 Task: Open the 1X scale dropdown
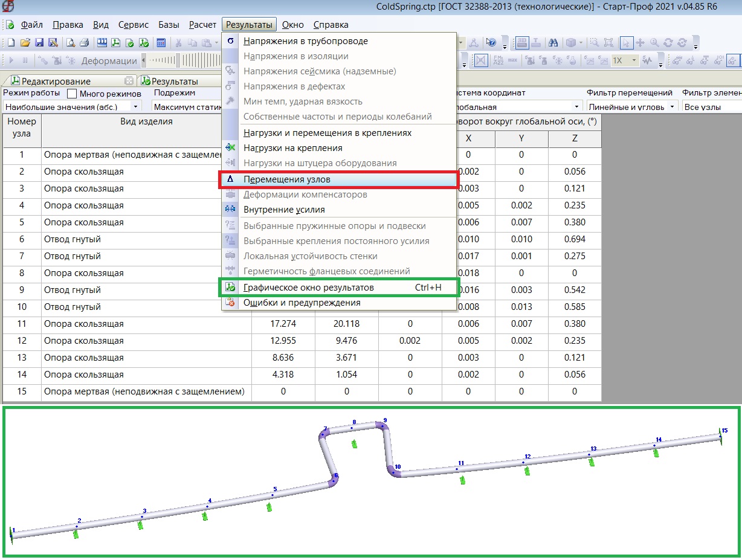(x=634, y=60)
